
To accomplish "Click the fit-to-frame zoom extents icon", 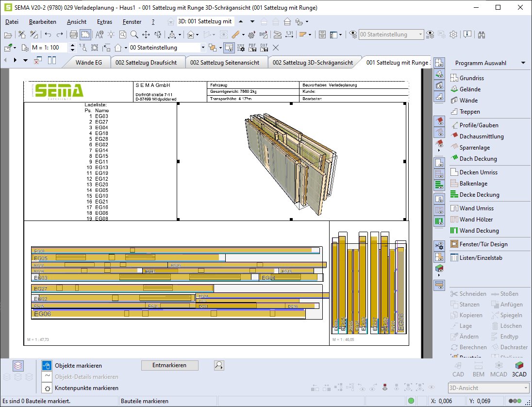I will click(x=95, y=48).
